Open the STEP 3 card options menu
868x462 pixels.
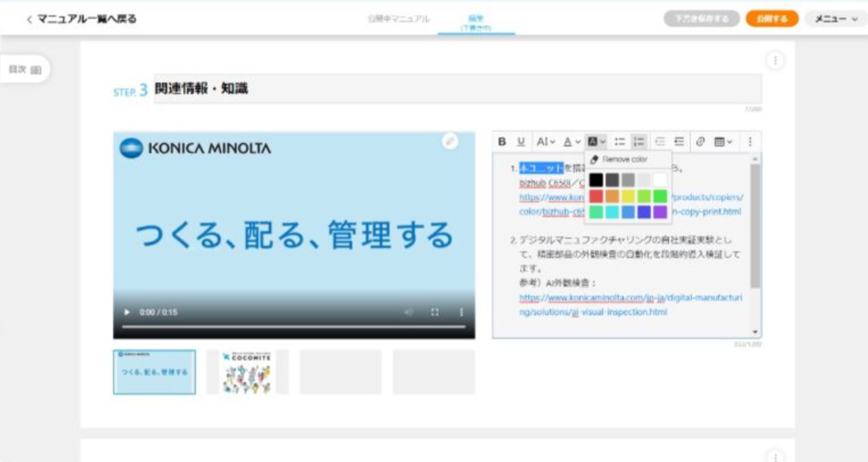coord(775,60)
